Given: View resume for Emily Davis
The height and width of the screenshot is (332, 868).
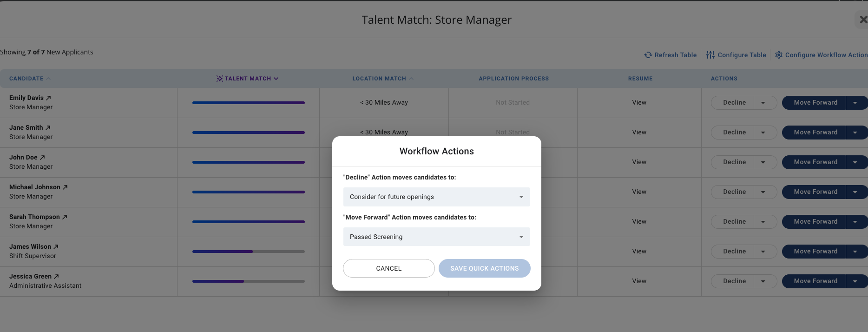Looking at the screenshot, I should click(x=639, y=102).
